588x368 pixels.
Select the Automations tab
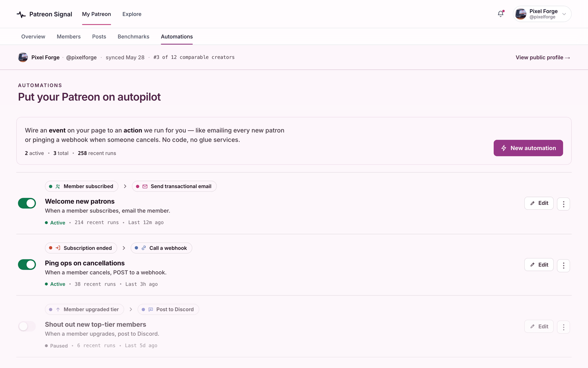(x=177, y=37)
